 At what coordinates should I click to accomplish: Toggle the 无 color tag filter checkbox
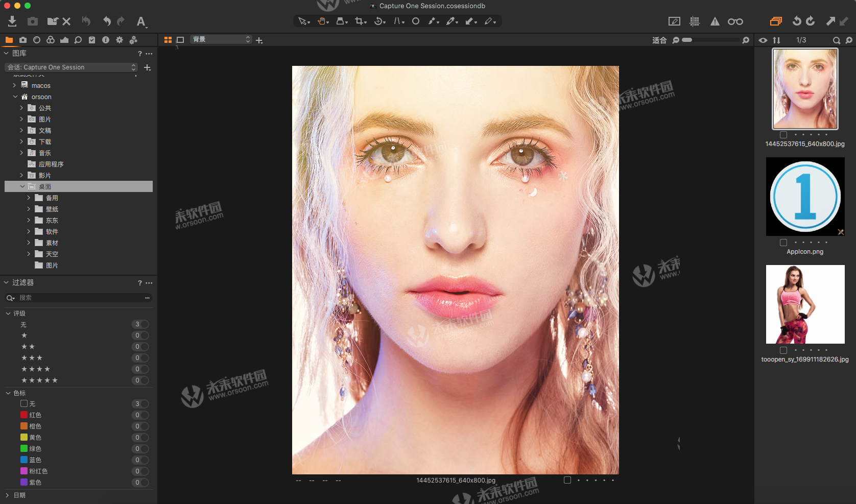(x=24, y=403)
